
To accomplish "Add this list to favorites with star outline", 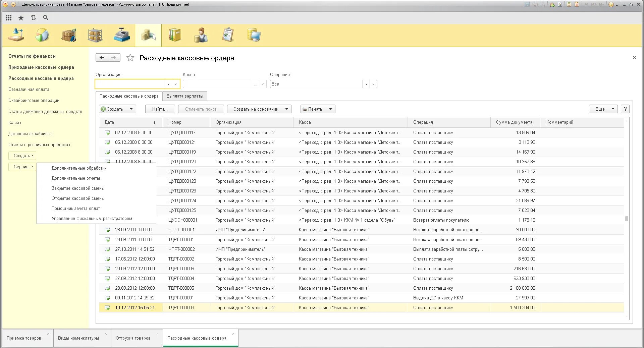I will [x=130, y=58].
